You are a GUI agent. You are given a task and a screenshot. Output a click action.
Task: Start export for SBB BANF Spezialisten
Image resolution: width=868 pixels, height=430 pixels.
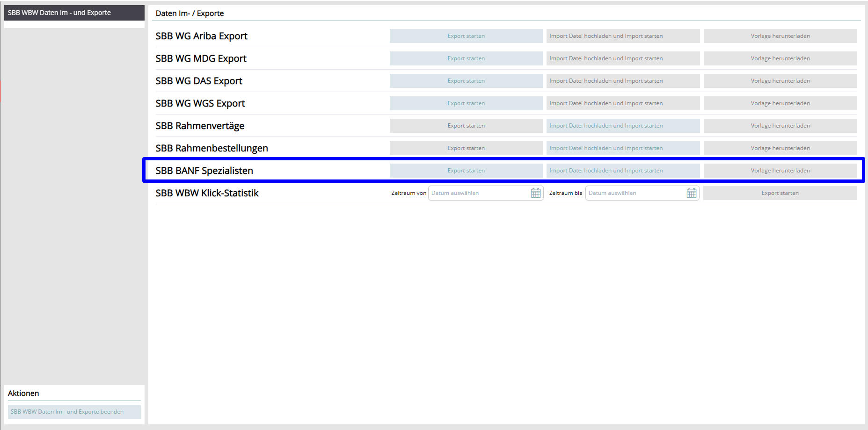(x=466, y=171)
